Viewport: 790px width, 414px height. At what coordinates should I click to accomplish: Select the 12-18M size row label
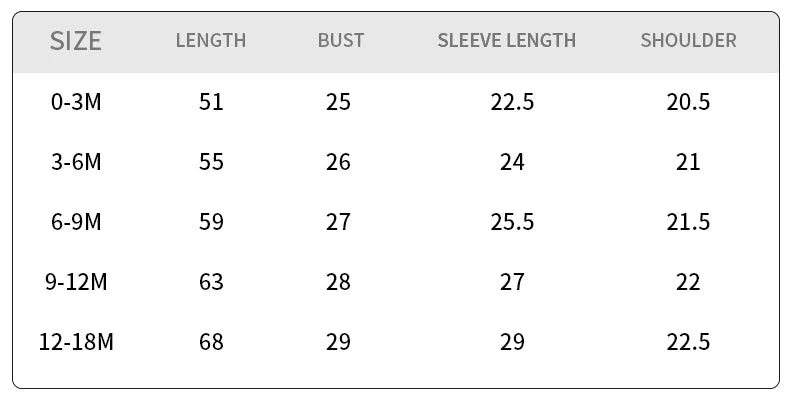click(76, 342)
